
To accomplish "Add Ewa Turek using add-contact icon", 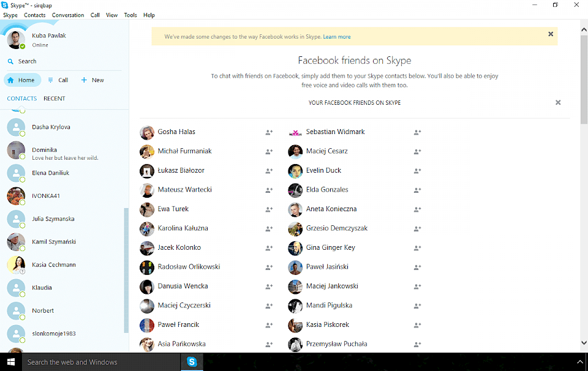I will click(x=269, y=209).
